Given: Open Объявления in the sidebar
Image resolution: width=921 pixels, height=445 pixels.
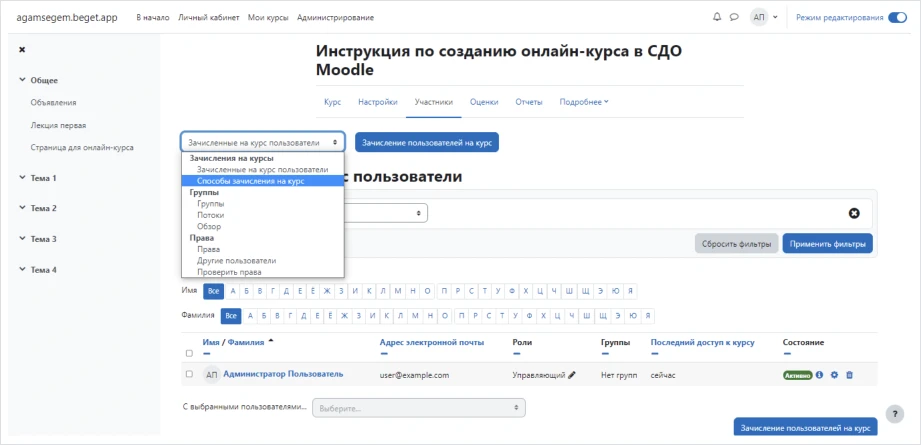Looking at the screenshot, I should click(53, 102).
